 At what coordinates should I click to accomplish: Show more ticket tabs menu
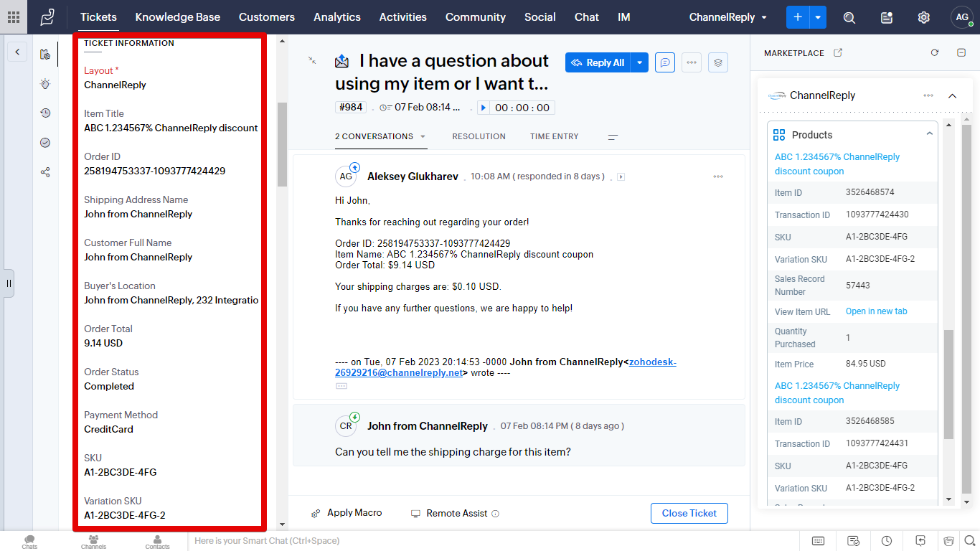tap(613, 136)
